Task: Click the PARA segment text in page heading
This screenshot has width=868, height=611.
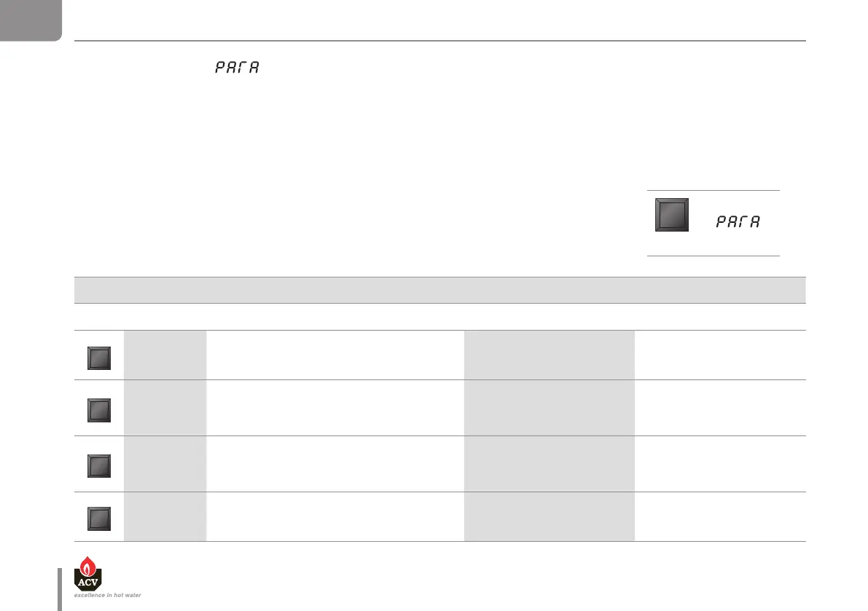Action: click(238, 68)
